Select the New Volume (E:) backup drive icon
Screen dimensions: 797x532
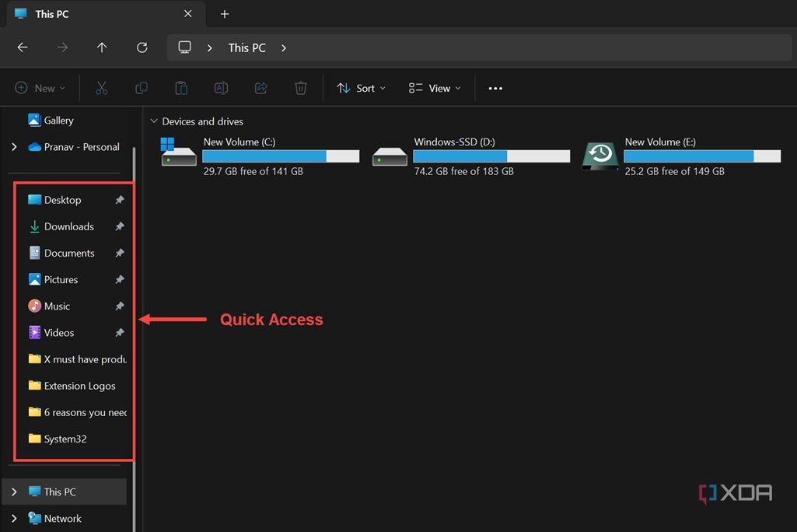[x=600, y=156]
